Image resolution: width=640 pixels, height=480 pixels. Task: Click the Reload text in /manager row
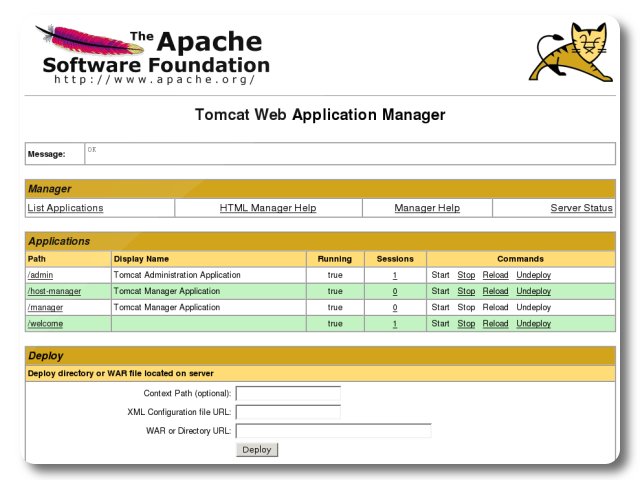tap(495, 307)
